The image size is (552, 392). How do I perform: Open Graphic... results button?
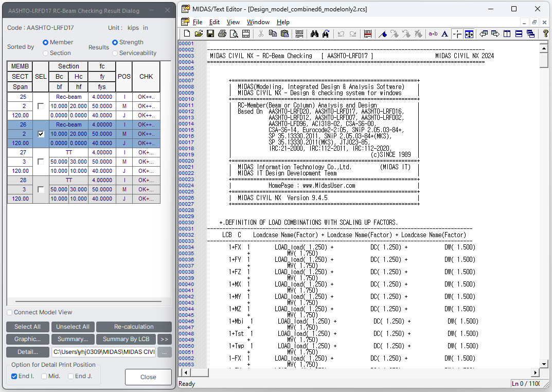pyautogui.click(x=27, y=339)
